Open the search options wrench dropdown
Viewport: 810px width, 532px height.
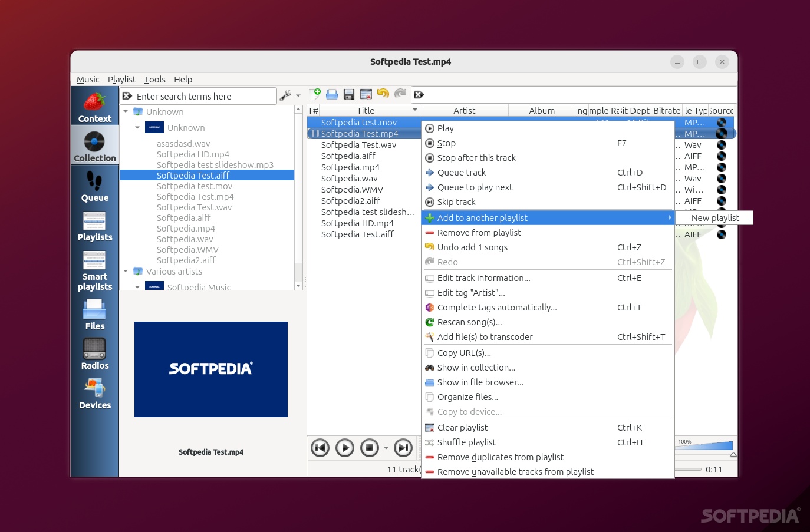pyautogui.click(x=289, y=95)
